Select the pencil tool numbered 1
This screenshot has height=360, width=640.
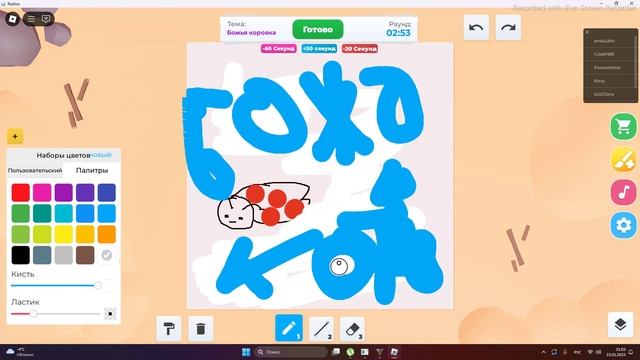click(289, 328)
